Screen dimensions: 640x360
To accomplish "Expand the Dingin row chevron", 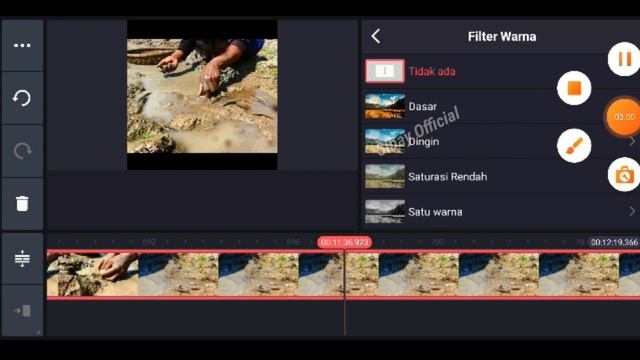I will click(632, 141).
